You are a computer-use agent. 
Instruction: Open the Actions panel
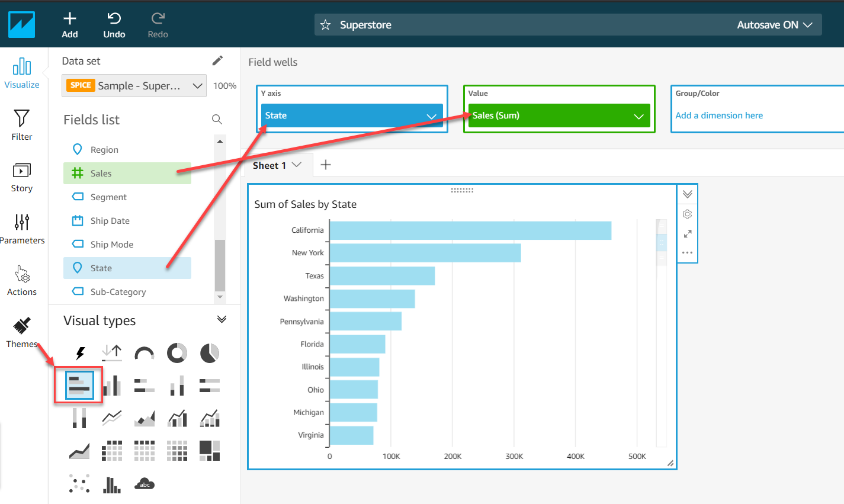(22, 280)
